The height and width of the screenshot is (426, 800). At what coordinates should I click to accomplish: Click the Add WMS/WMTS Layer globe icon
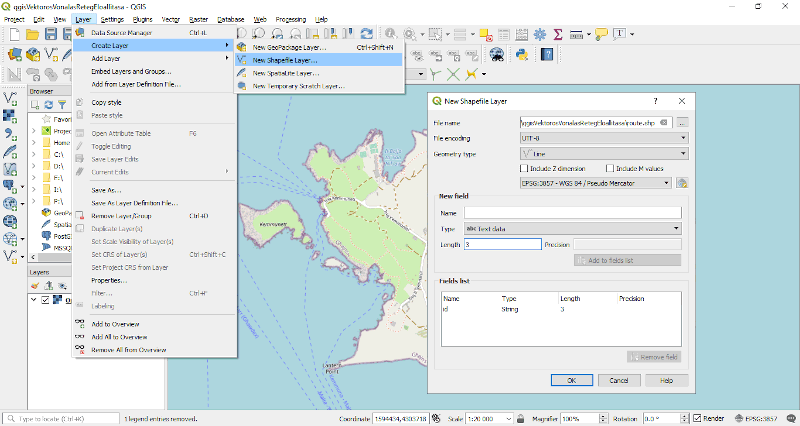pos(10,204)
